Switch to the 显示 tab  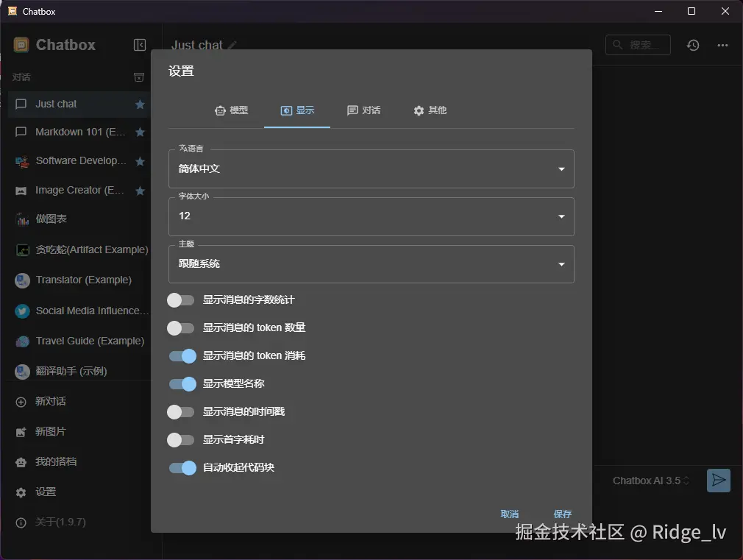(297, 110)
